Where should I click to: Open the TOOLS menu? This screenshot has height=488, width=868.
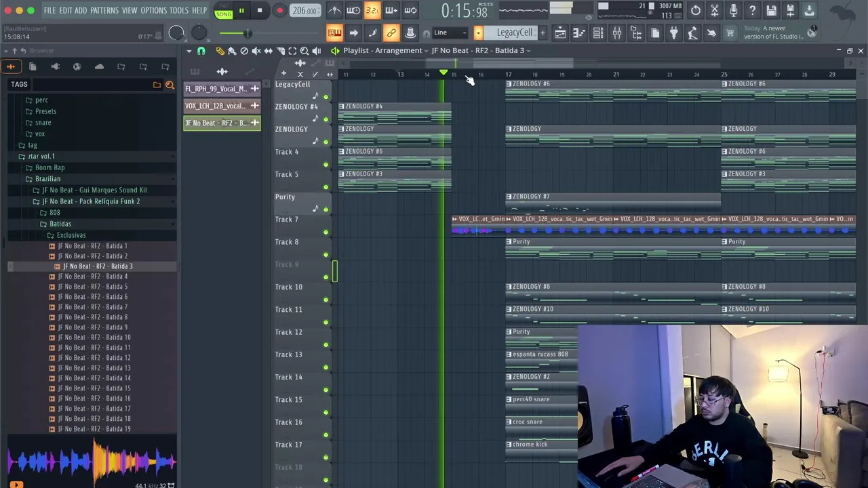tap(179, 11)
